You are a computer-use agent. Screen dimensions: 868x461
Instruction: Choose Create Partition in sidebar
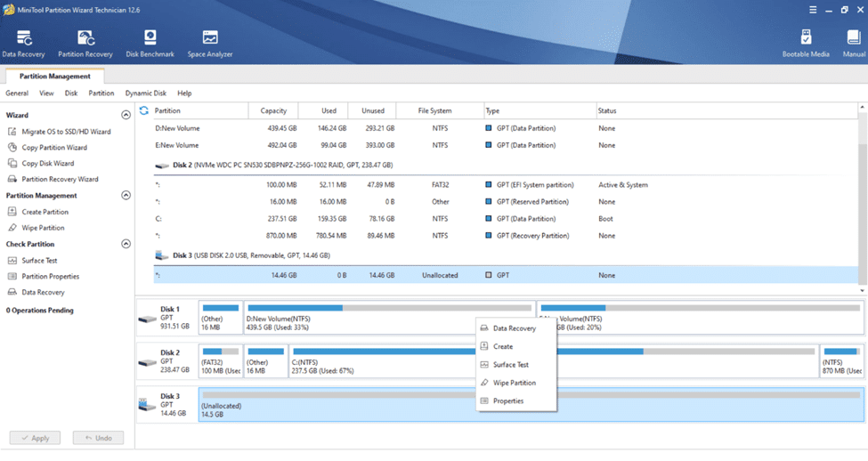pos(38,212)
